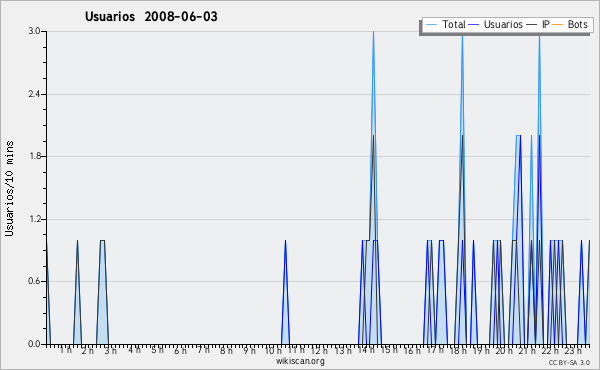Click the '3 h' x-axis label
The height and width of the screenshot is (370, 600).
(x=111, y=350)
